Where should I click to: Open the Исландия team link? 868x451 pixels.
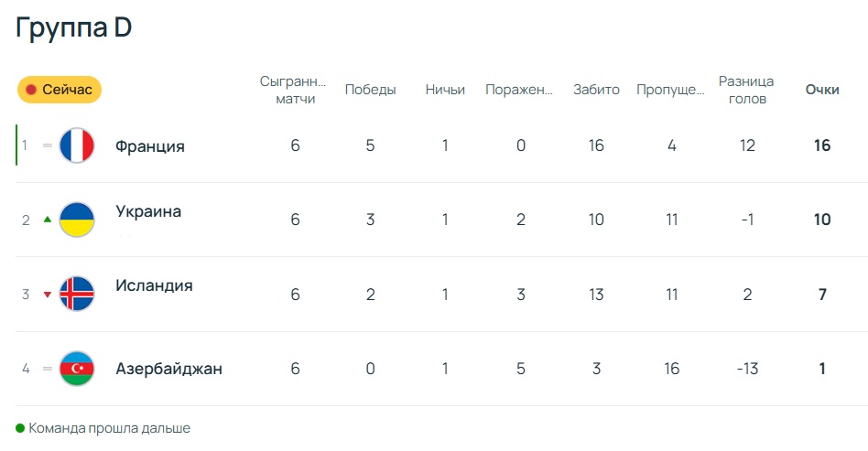coord(154,285)
